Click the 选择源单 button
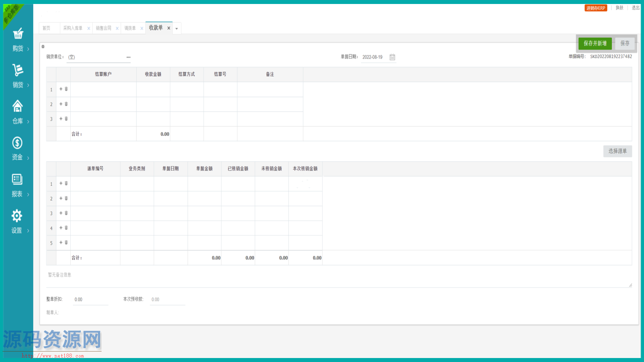 point(617,151)
